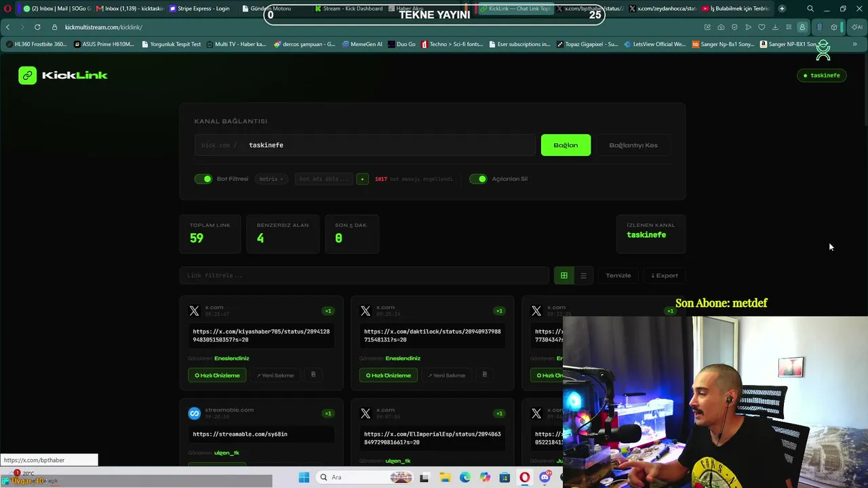Image resolution: width=868 pixels, height=488 pixels.
Task: Open ASUS Prime H610M bookmark
Action: (x=104, y=44)
